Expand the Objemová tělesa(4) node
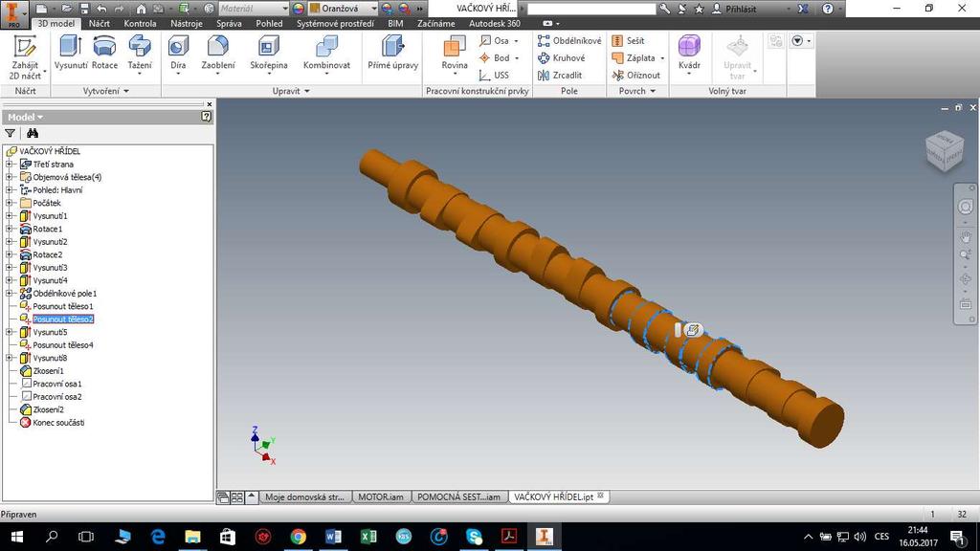The height and width of the screenshot is (551, 980). (9, 177)
